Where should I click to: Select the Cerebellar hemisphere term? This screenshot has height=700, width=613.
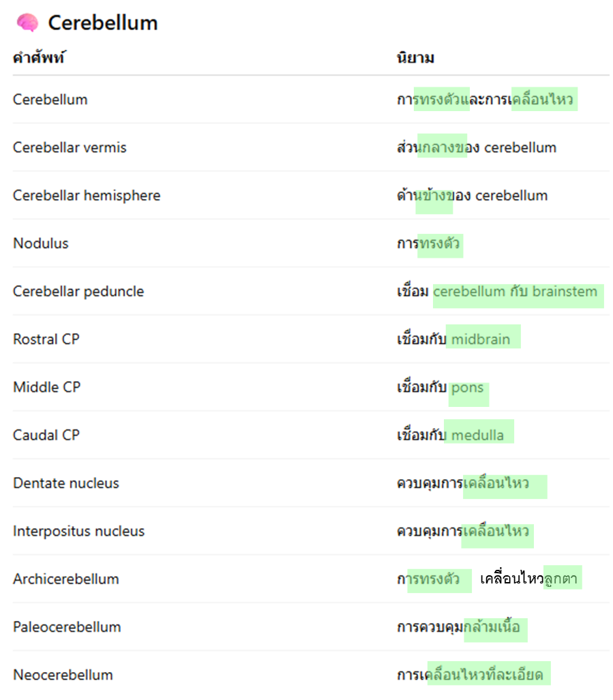click(x=87, y=196)
